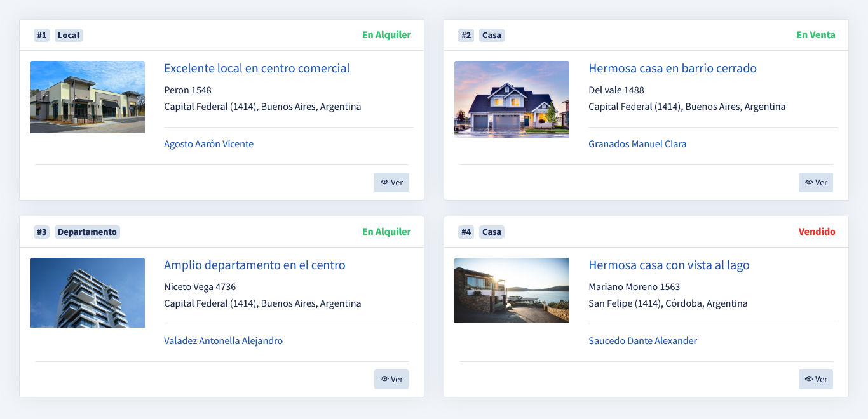
Task: Click Ver for the lake view house
Action: [x=815, y=379]
